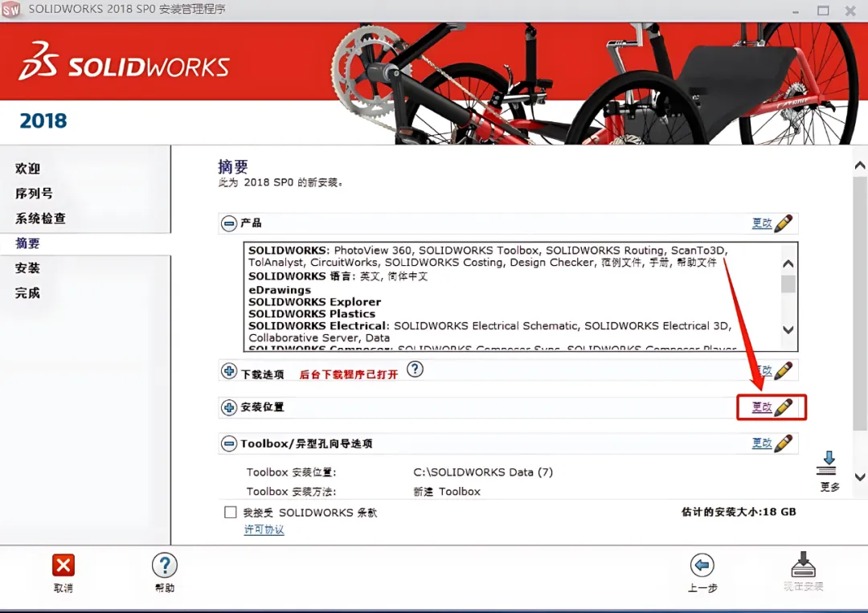
Task: Click up arrow in product list scrollbar
Action: click(788, 264)
